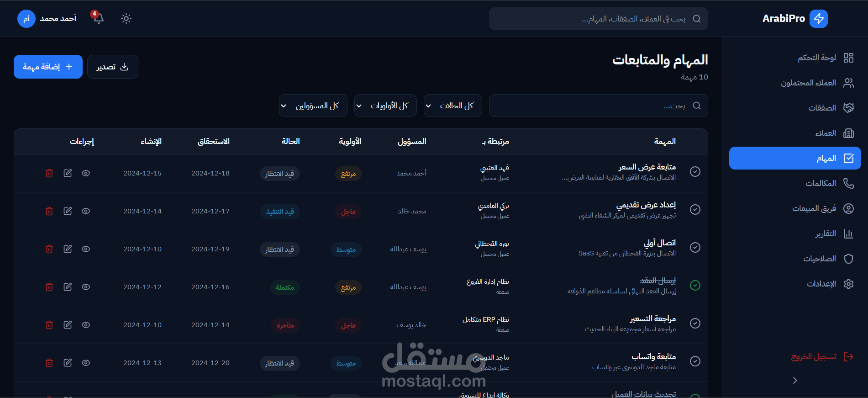The width and height of the screenshot is (868, 398).
Task: Mark متابعة عرض السعر as complete
Action: point(695,171)
